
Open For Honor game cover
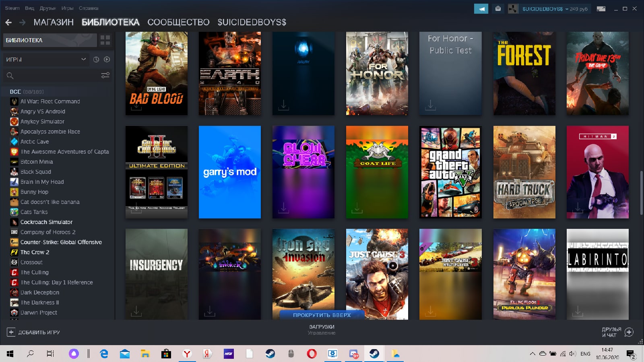click(377, 74)
